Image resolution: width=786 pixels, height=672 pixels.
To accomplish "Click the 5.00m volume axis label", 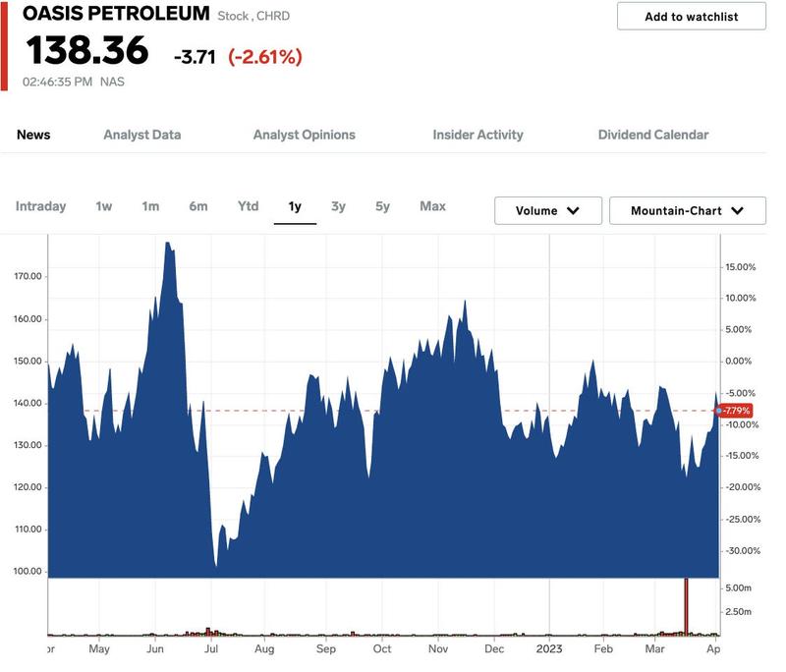I will [x=739, y=588].
